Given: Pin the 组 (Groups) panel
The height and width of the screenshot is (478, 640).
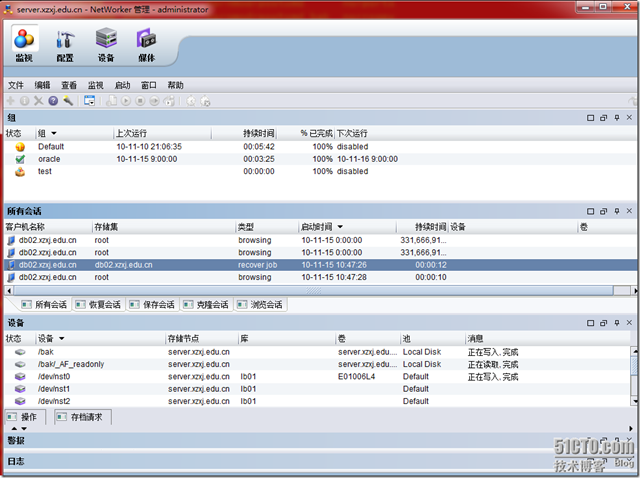Looking at the screenshot, I should click(618, 118).
